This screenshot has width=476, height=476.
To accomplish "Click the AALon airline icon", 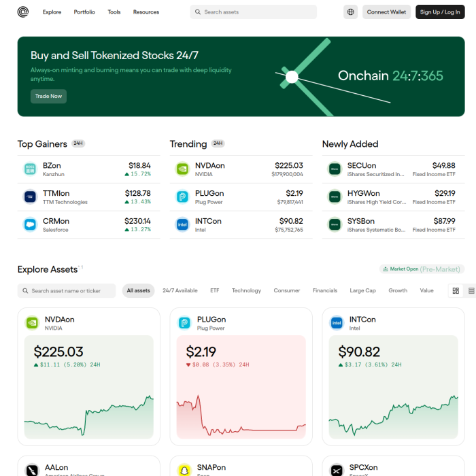I will tap(32, 471).
